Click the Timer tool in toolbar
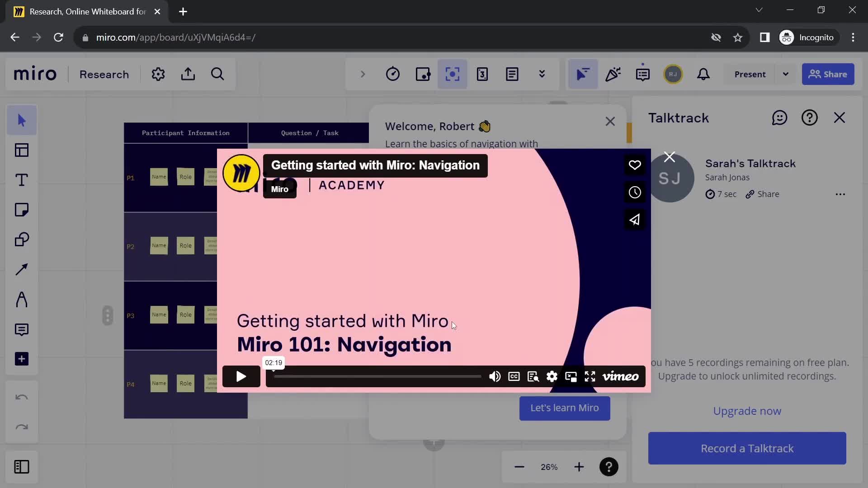 tap(393, 74)
